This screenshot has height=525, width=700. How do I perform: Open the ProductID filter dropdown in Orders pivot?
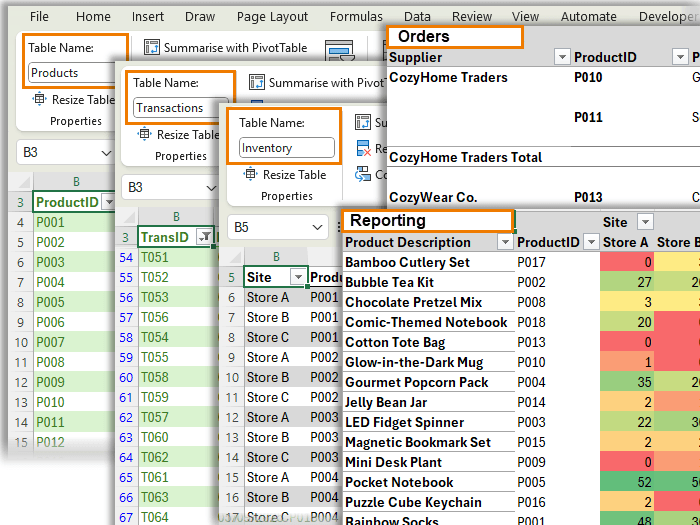tap(680, 57)
